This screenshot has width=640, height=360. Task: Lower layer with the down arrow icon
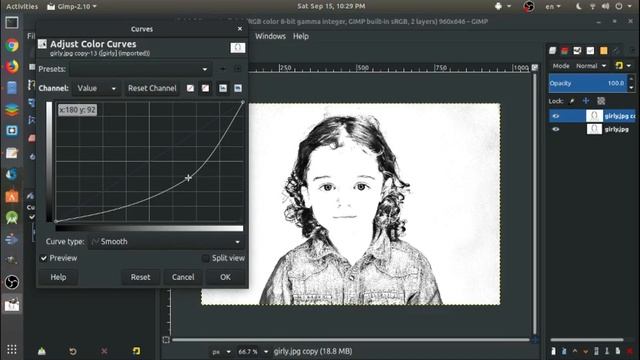[586, 351]
